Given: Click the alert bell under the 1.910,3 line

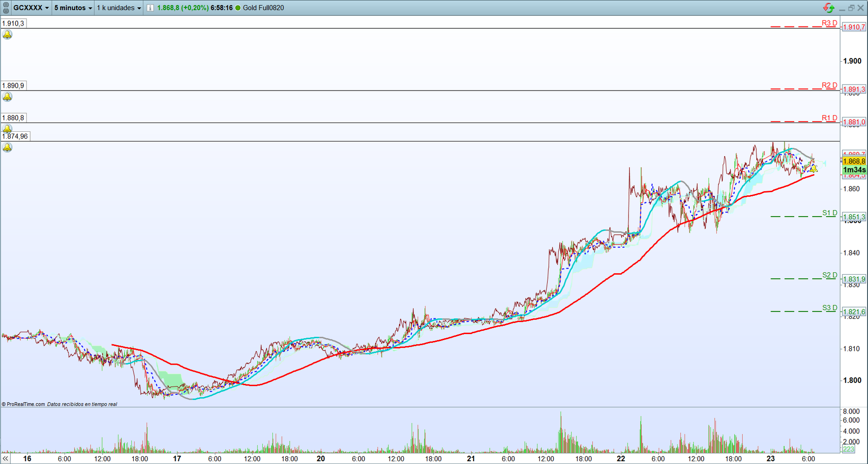Looking at the screenshot, I should point(7,35).
